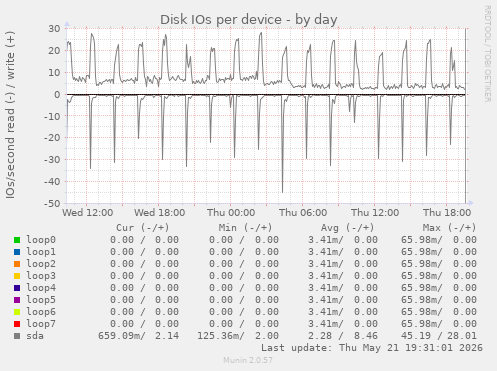This screenshot has height=371, width=497.
Task: Click the Thu 18:00 x-axis label
Action: click(x=447, y=213)
